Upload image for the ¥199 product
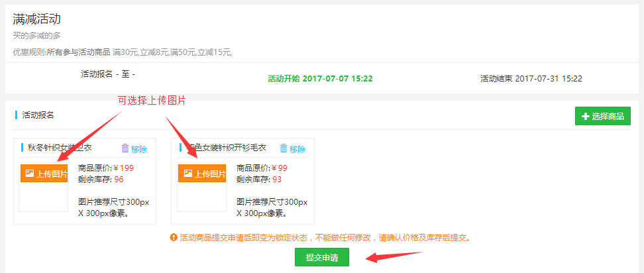 44,174
